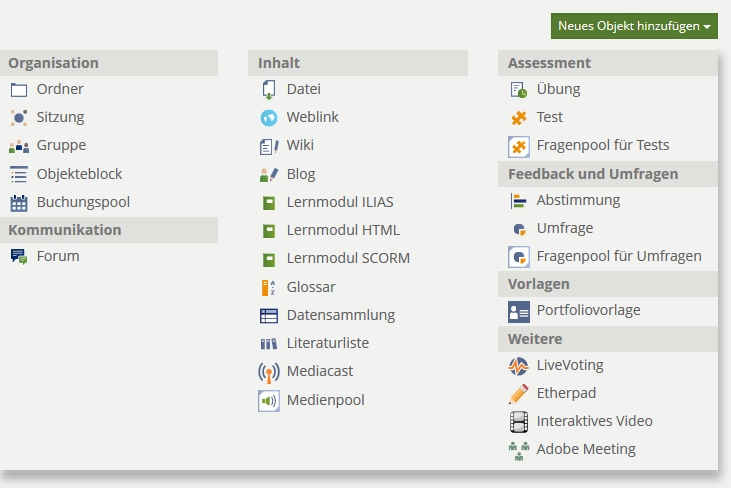Image resolution: width=731 pixels, height=488 pixels.
Task: Click the Sitzung session icon
Action: click(x=19, y=118)
